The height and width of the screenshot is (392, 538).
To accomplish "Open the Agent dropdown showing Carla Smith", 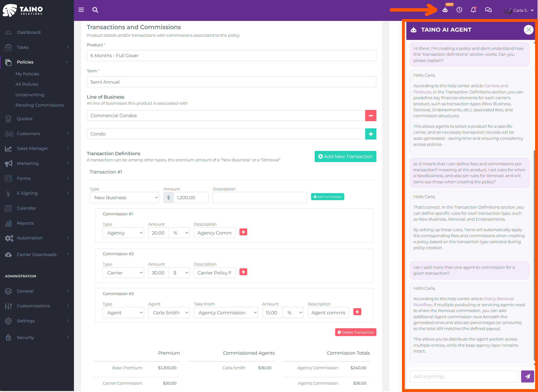I will 169,312.
